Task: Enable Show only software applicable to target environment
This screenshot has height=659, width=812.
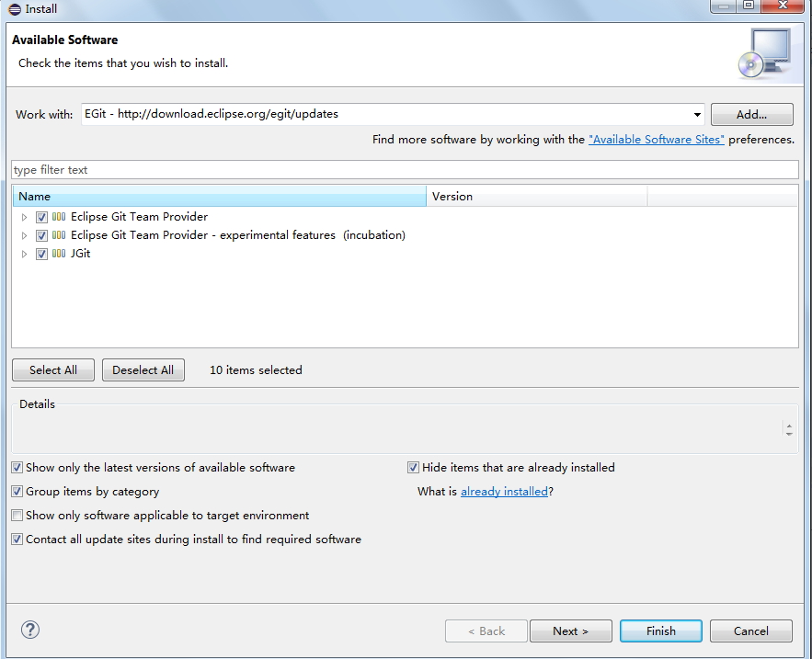Action: (17, 515)
